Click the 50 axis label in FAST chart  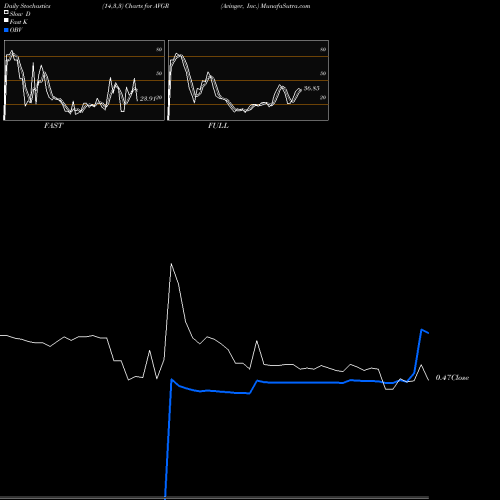pyautogui.click(x=159, y=73)
